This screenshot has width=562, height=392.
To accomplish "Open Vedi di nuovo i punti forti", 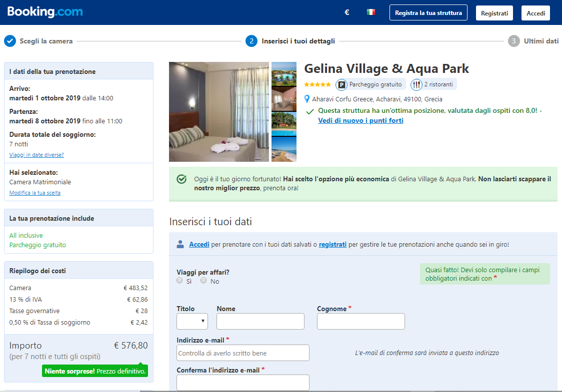I will point(360,121).
